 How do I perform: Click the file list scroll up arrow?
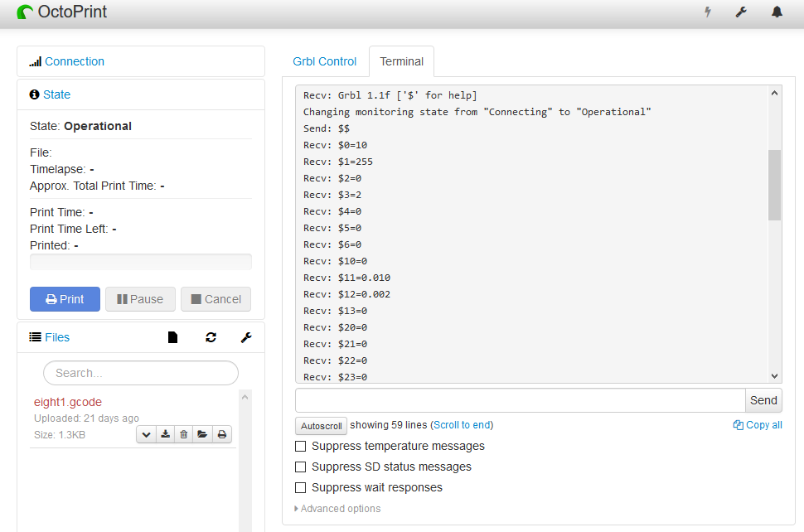(245, 397)
